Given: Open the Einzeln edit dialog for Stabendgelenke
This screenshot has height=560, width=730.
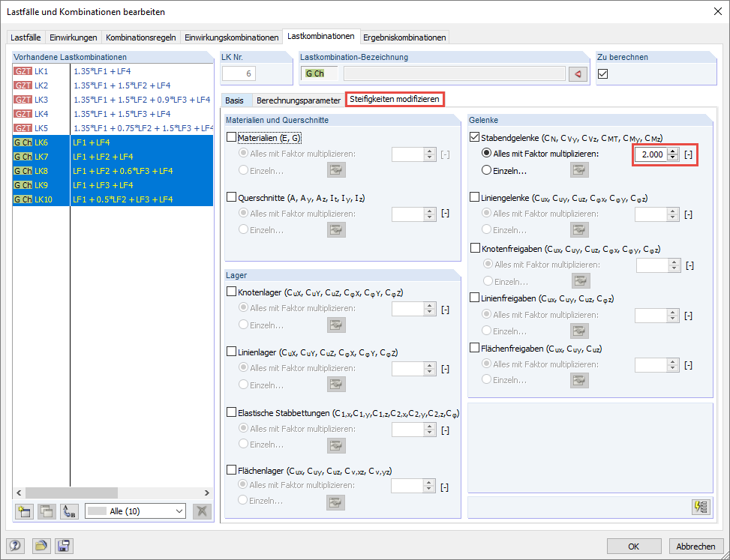Looking at the screenshot, I should [580, 169].
